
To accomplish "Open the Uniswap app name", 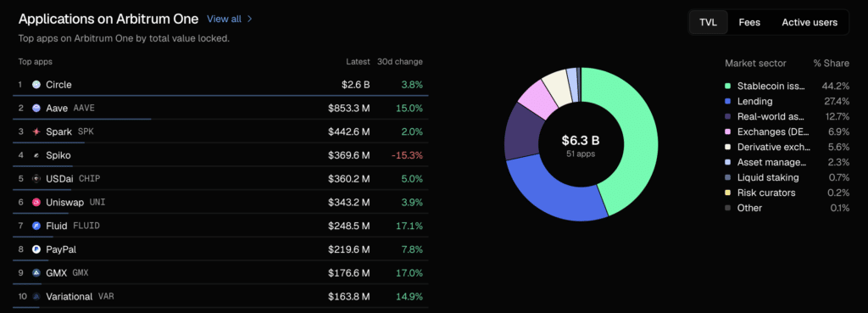I will pyautogui.click(x=64, y=202).
